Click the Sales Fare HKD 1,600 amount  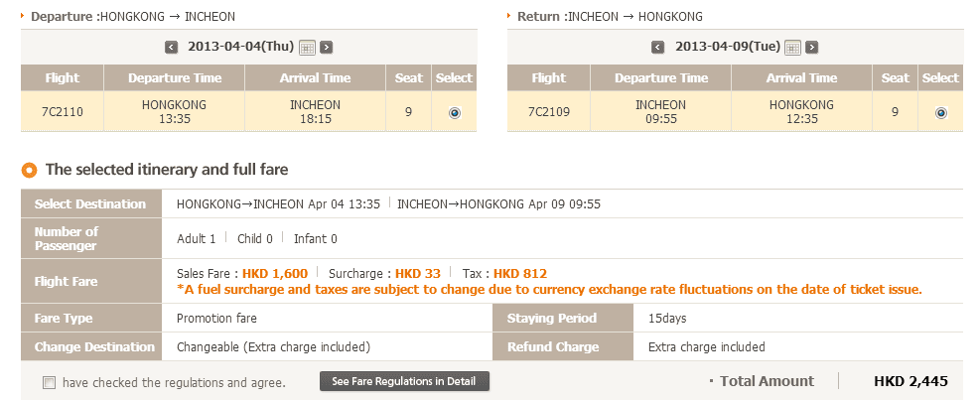[x=275, y=273]
